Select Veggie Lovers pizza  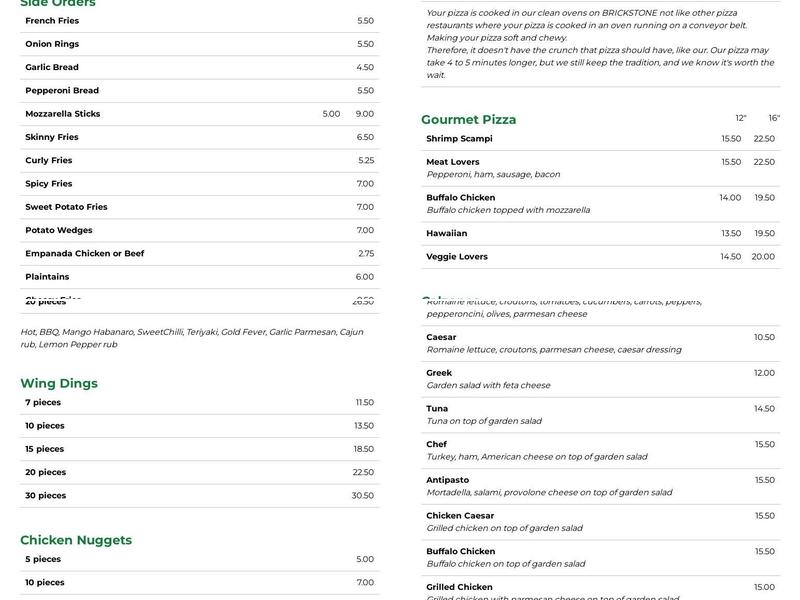(x=457, y=257)
